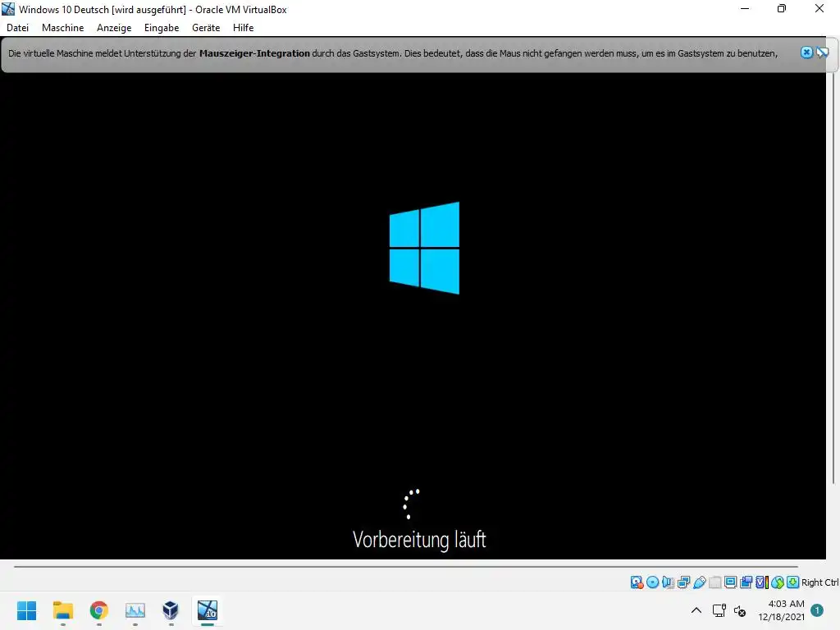Open the Datei menu
840x630 pixels.
click(18, 28)
